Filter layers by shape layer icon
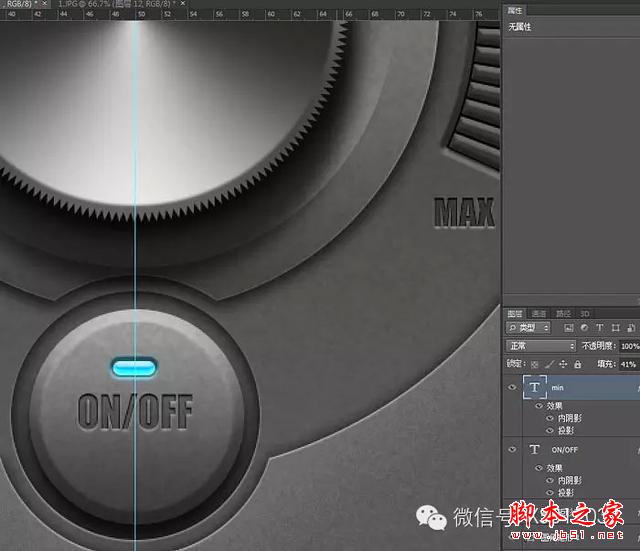 616,328
